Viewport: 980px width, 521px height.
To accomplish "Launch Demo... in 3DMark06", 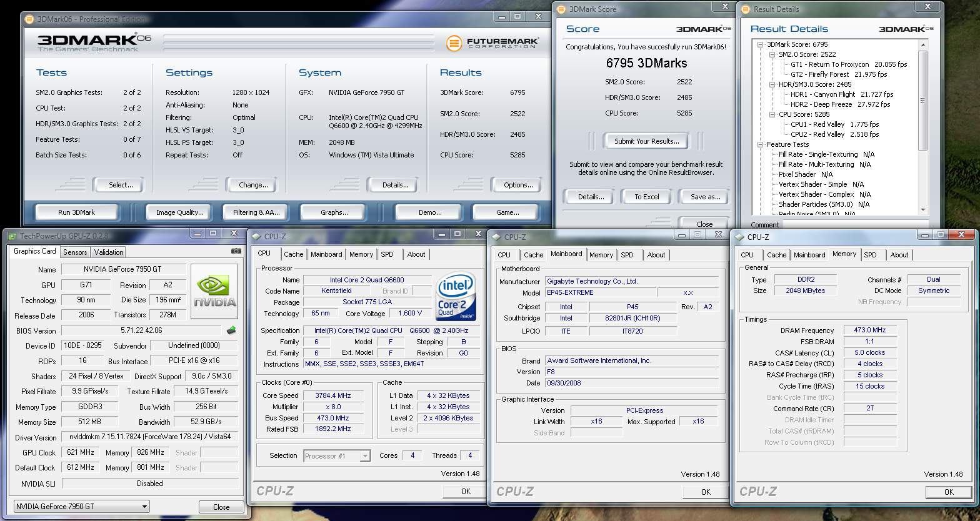I will click(x=430, y=212).
